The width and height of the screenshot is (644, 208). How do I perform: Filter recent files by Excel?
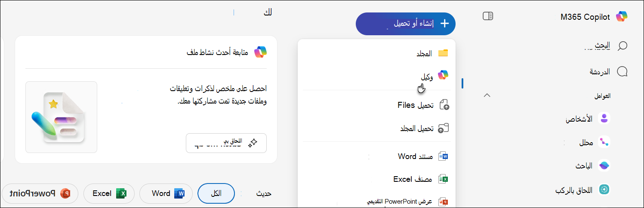pos(109,193)
